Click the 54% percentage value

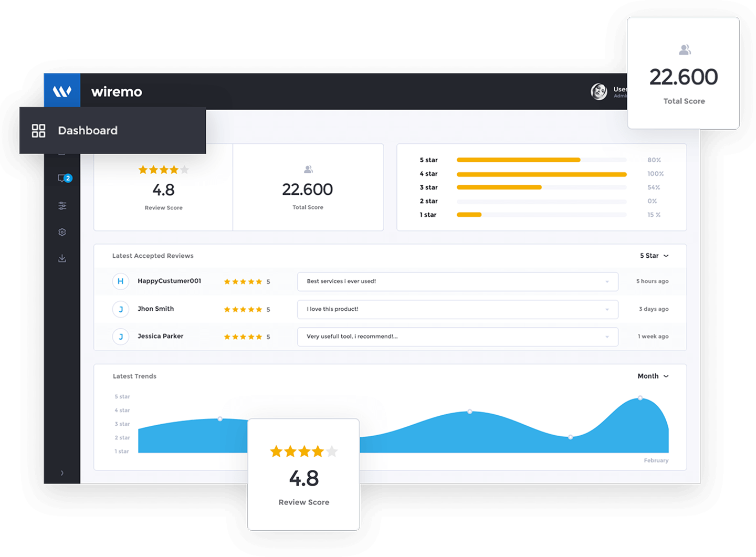pyautogui.click(x=654, y=187)
